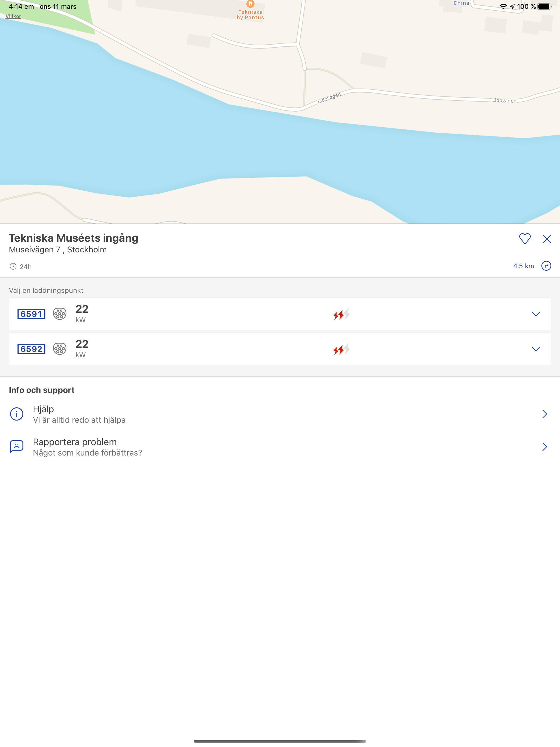Tap the sad-face chat icon for reporting

pos(17,447)
